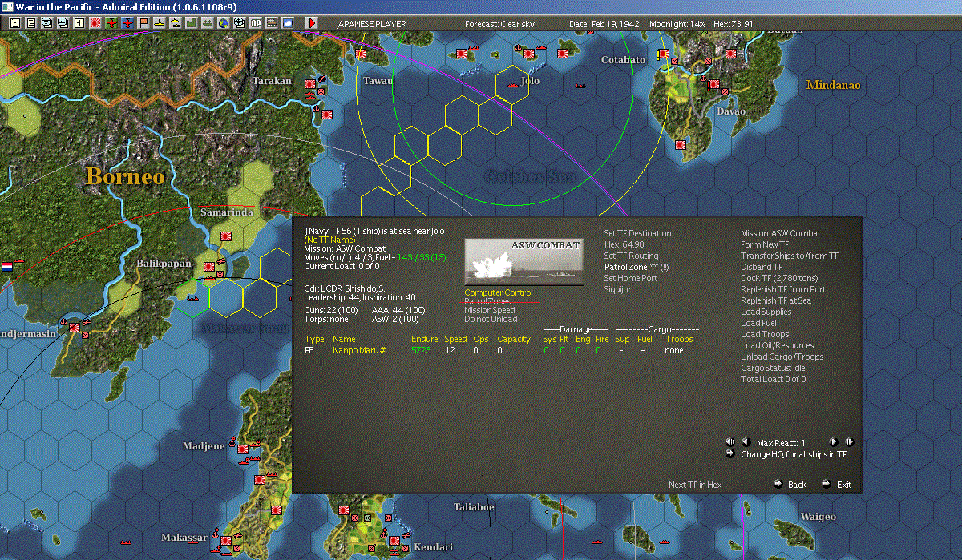Select the red plane on green background icon
The image size is (962, 560).
[111, 23]
